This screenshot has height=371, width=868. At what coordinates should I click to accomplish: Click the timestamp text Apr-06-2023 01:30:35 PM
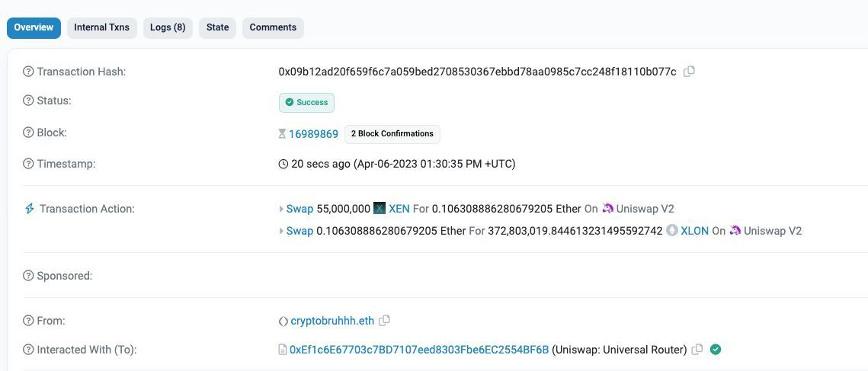(434, 164)
